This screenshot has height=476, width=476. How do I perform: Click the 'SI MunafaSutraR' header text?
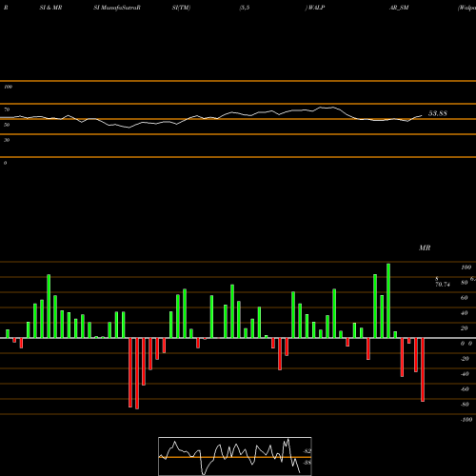pyautogui.click(x=117, y=8)
